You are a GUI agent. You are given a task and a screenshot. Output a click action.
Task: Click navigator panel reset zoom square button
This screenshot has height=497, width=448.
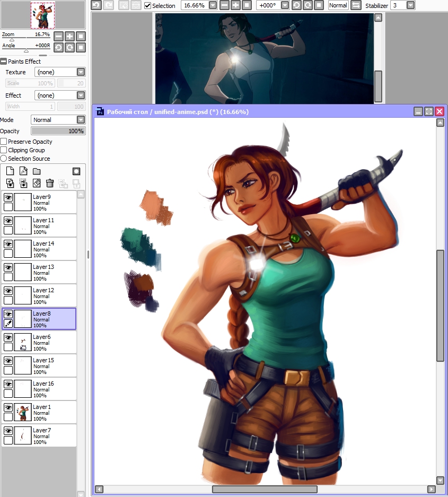click(81, 37)
